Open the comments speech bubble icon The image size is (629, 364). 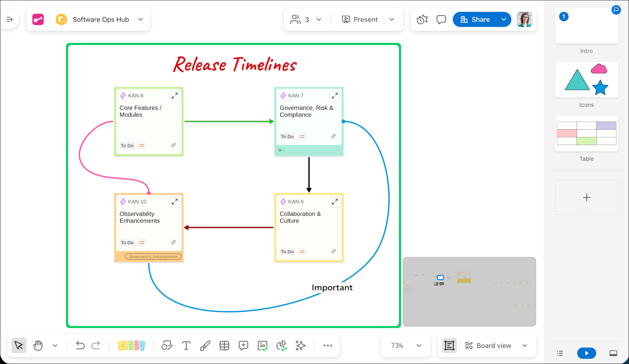point(441,20)
